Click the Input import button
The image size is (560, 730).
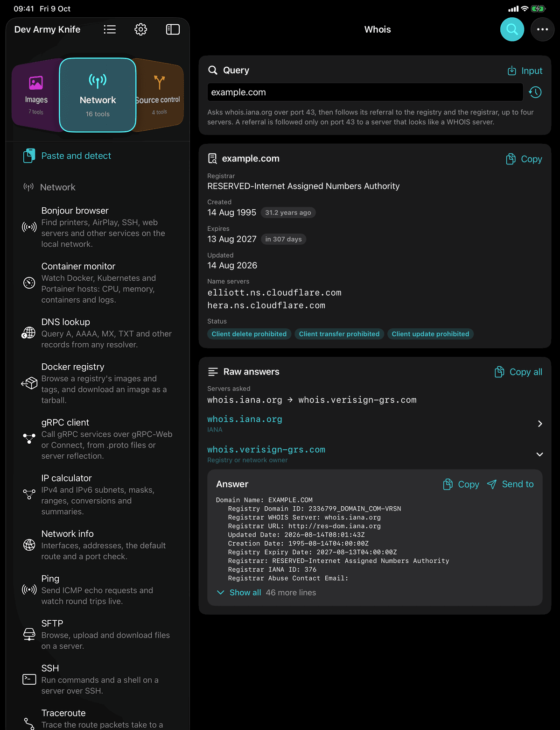coord(525,71)
